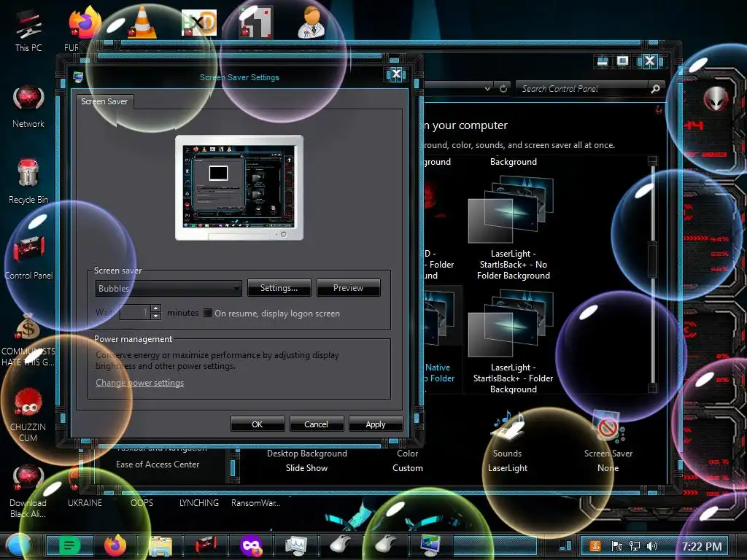The height and width of the screenshot is (560, 747).
Task: Click the first mouse icon on taskbar
Action: [x=341, y=545]
